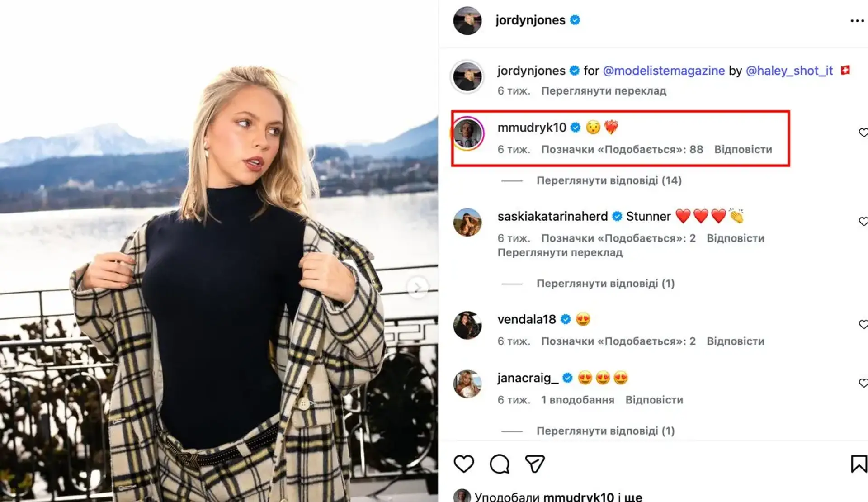Expand the reply under janacraig_'s comment

(605, 431)
